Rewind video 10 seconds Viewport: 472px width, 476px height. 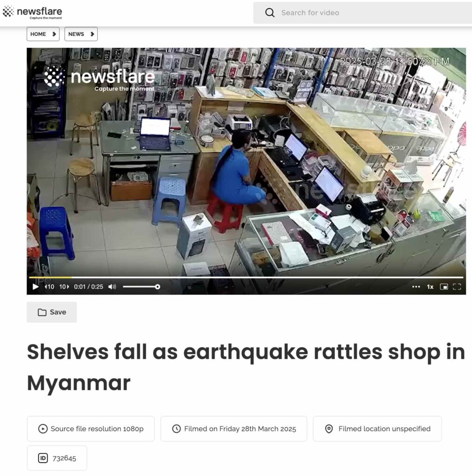[x=49, y=286]
